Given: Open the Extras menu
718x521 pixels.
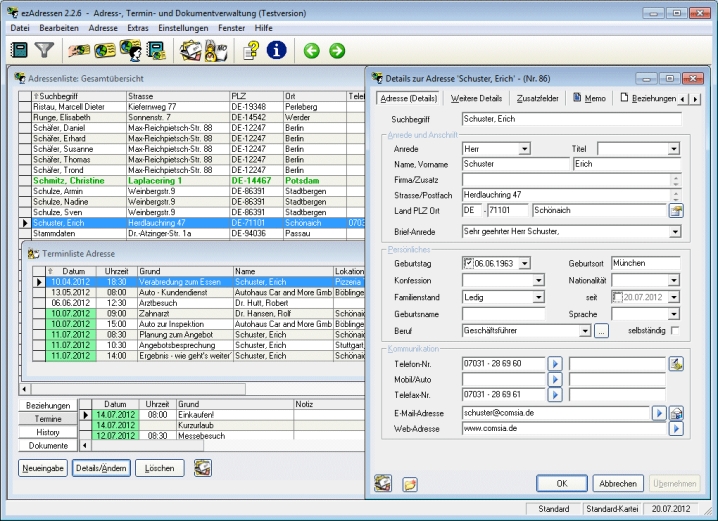Looking at the screenshot, I should (x=138, y=28).
